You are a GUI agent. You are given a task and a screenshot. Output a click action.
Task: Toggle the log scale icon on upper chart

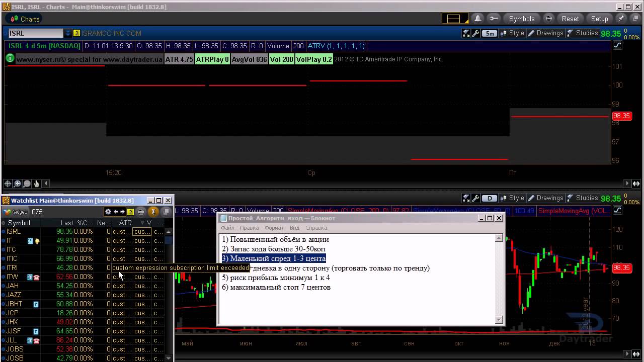tap(617, 45)
